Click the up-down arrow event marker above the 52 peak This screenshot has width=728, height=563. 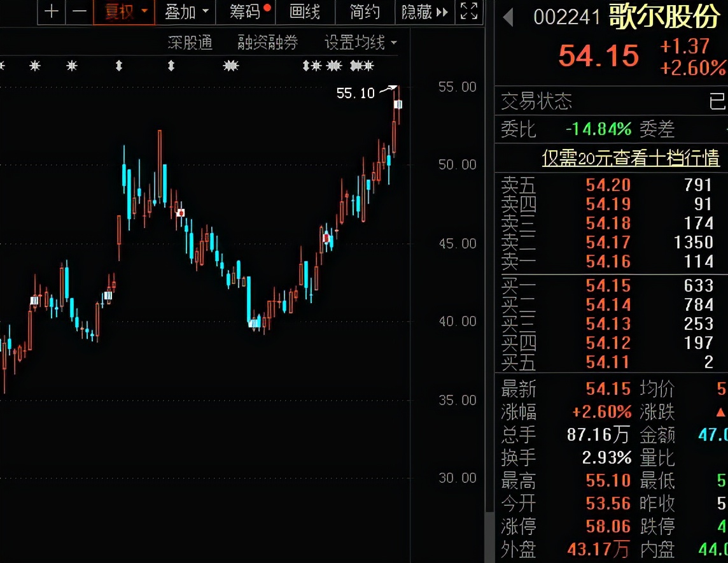point(171,66)
